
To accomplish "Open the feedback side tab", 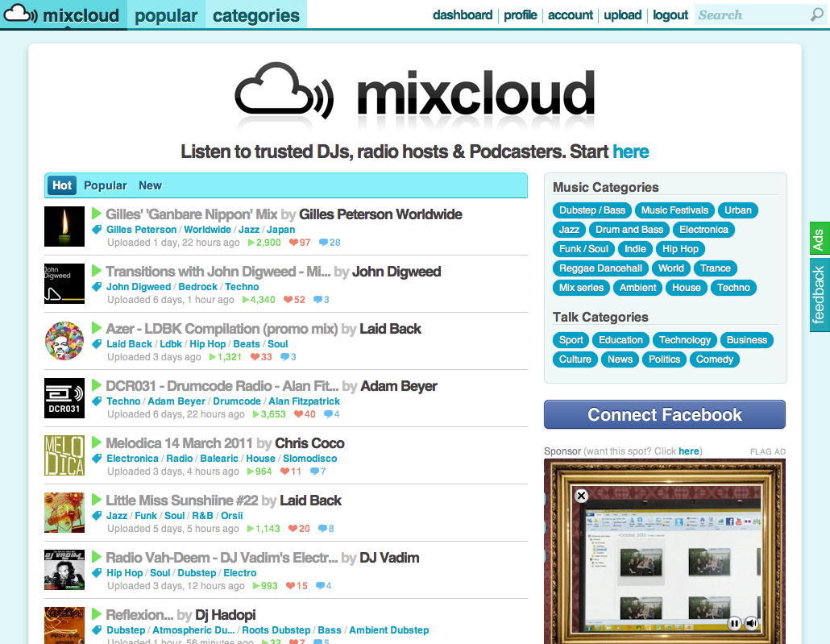I will [819, 294].
